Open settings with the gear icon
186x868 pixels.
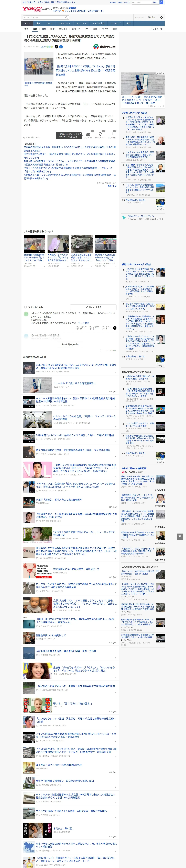(161, 18)
